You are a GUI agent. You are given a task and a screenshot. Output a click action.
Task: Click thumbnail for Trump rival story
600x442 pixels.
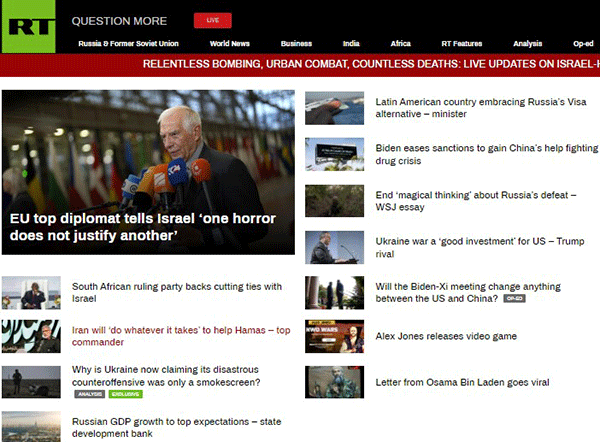334,248
